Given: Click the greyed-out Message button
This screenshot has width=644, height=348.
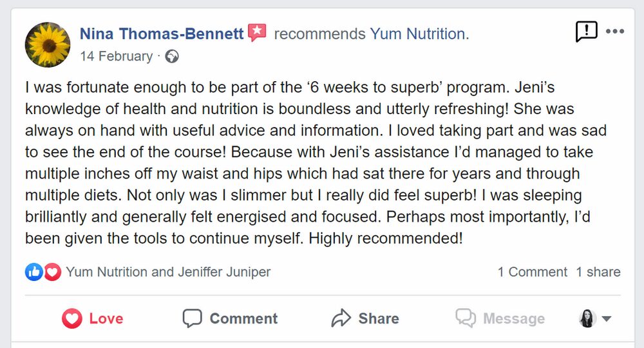Looking at the screenshot, I should pos(500,318).
